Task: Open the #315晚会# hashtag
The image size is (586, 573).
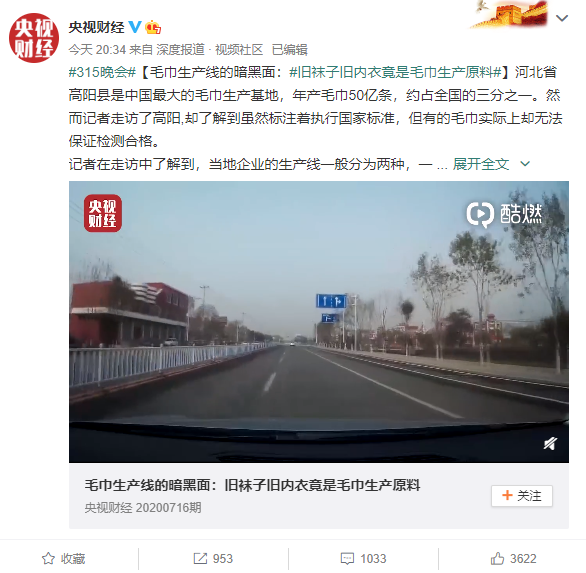Action: pyautogui.click(x=102, y=72)
